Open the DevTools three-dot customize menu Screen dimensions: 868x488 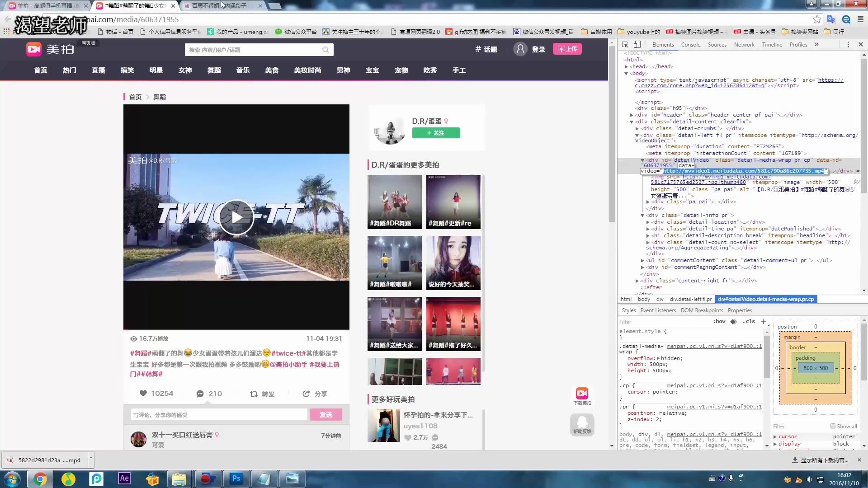[x=848, y=44]
